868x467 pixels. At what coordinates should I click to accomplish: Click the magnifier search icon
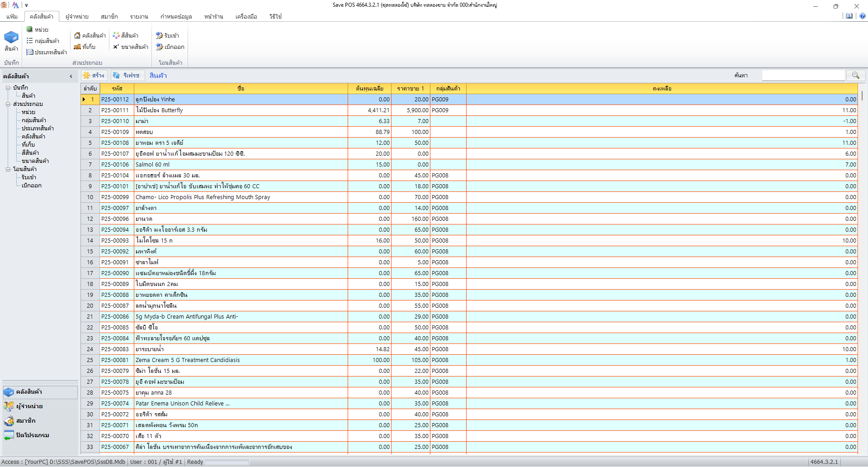pos(856,75)
